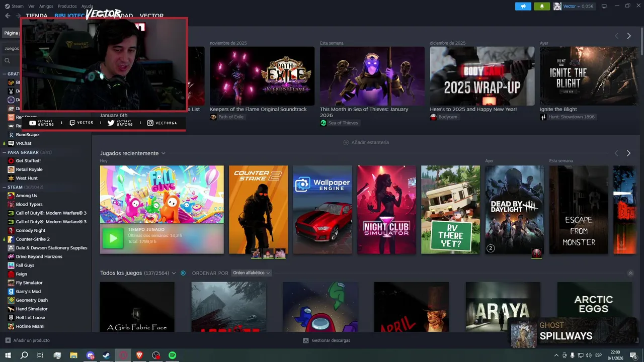Open the Night Club Simulator cover
The height and width of the screenshot is (362, 644).
click(386, 210)
